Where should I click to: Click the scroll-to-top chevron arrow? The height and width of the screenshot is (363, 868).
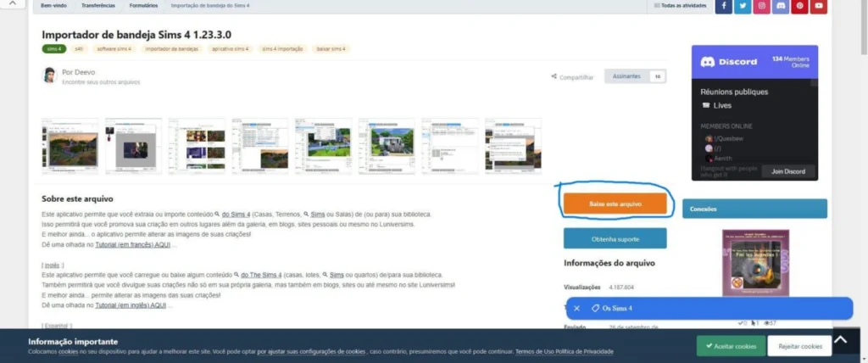(840, 340)
